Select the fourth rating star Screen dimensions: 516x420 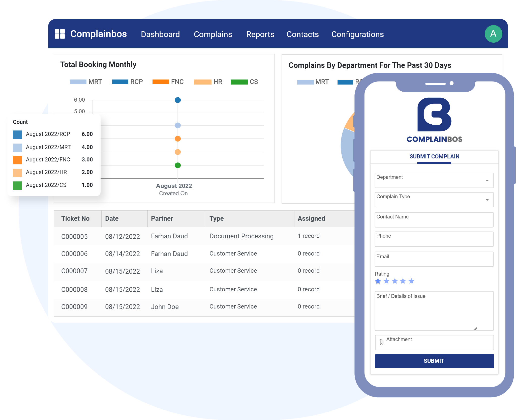point(403,281)
